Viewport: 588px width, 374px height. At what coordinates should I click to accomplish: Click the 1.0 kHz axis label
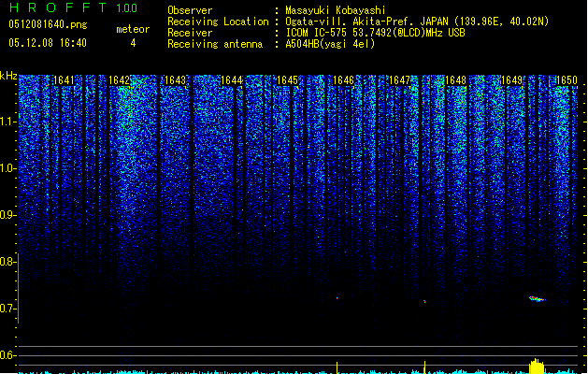pyautogui.click(x=7, y=168)
